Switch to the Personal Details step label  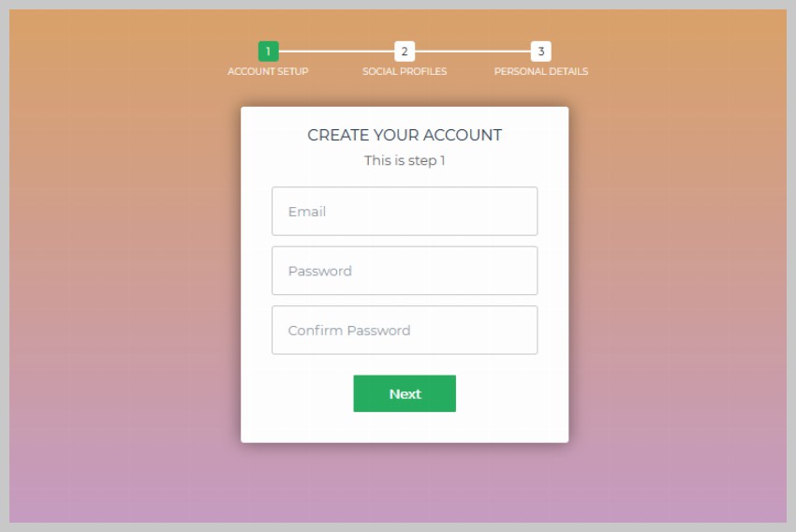click(x=541, y=72)
